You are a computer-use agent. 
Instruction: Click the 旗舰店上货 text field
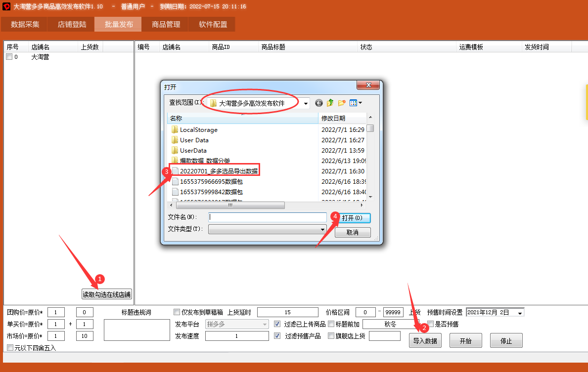click(385, 336)
